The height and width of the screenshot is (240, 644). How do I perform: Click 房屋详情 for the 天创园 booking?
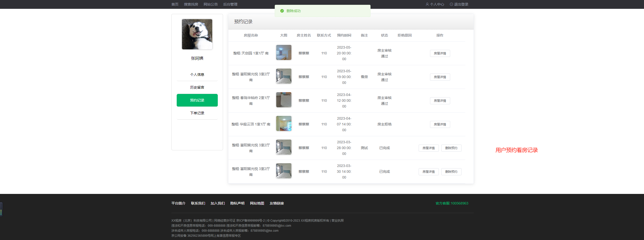coord(440,53)
